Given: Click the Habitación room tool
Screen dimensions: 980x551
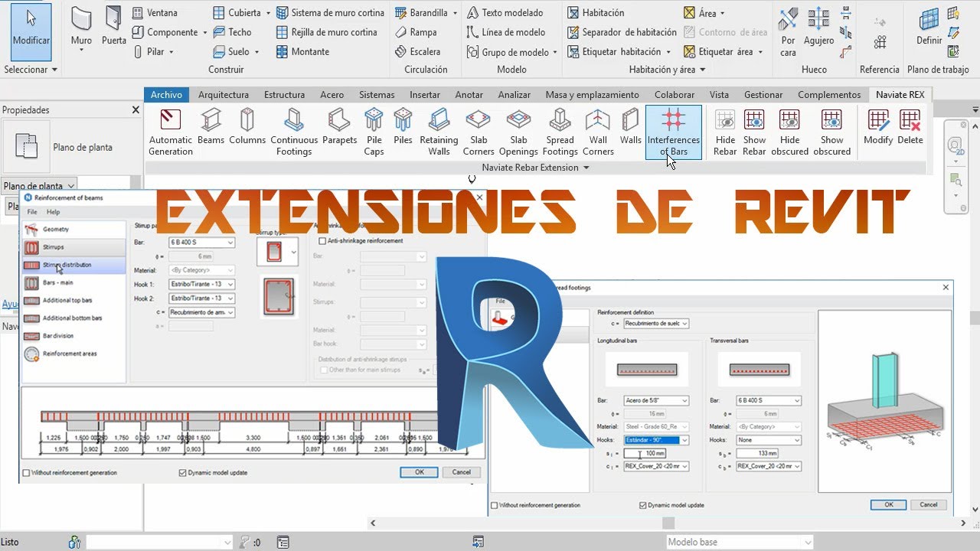Looking at the screenshot, I should pyautogui.click(x=596, y=13).
